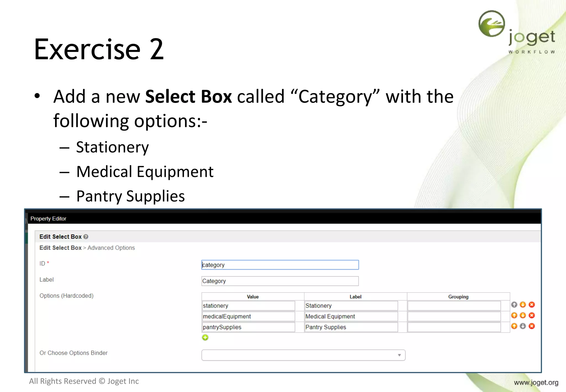
Task: Focus the Label field containing Category
Action: click(280, 281)
